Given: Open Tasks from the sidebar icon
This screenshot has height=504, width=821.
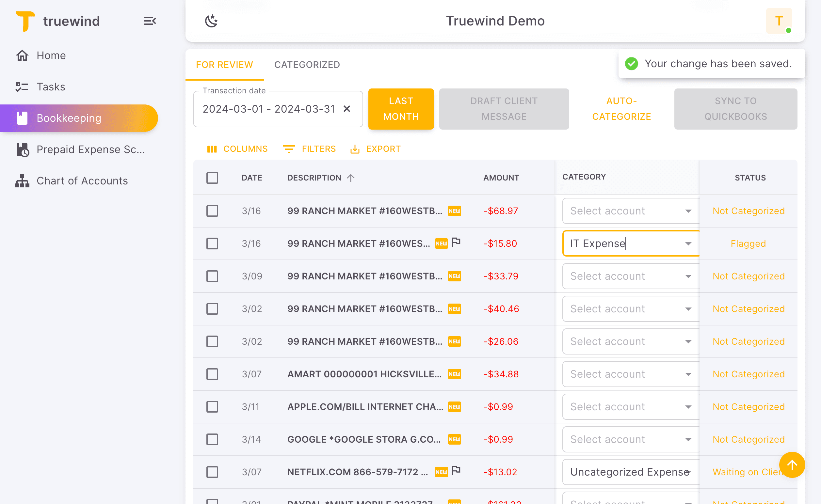Looking at the screenshot, I should [x=22, y=87].
